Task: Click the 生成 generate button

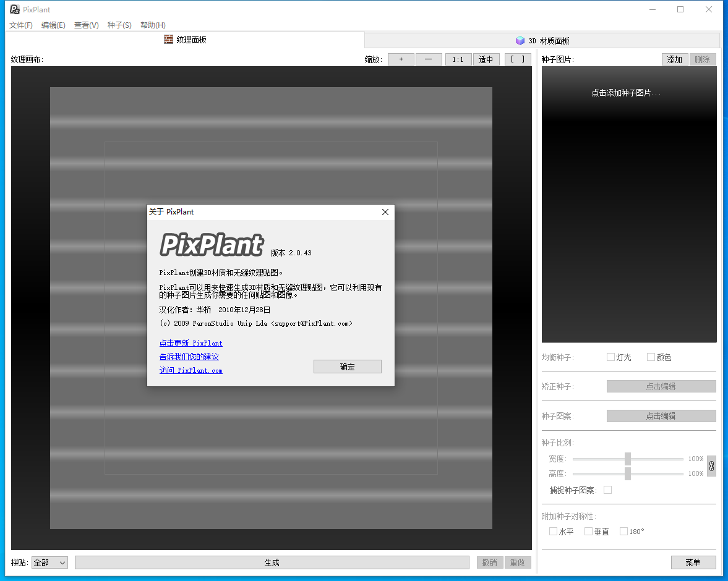Action: point(272,562)
